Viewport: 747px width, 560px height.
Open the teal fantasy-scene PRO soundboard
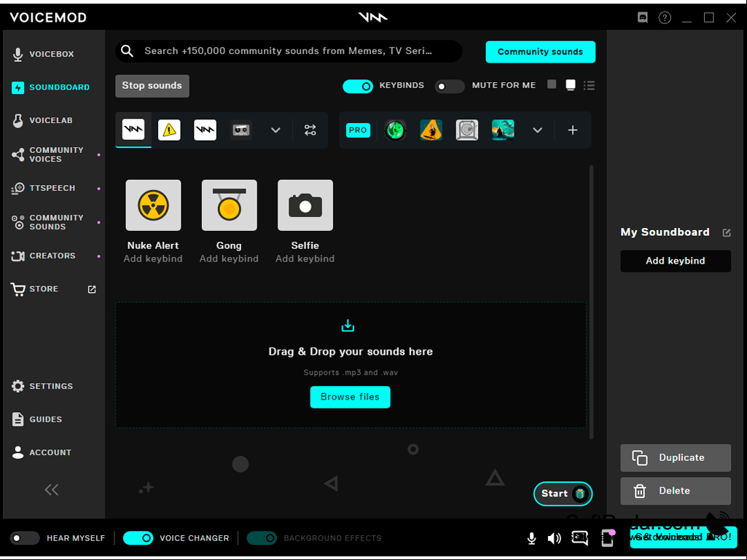coord(503,130)
